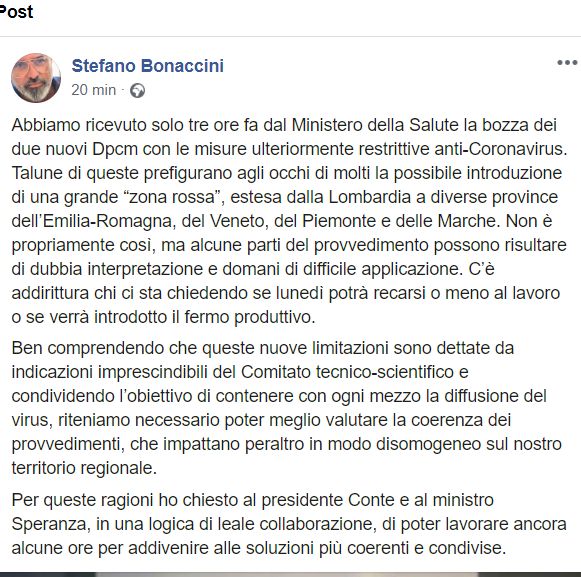This screenshot has height=577, width=581.
Task: Visit the Stefano Bonaccini profile name link
Action: (x=147, y=66)
